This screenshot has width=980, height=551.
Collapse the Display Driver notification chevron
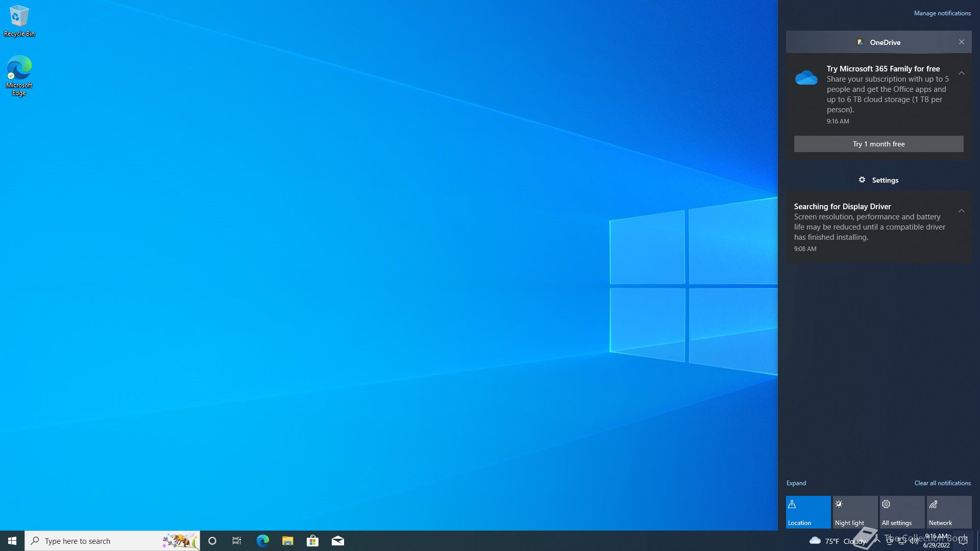[961, 211]
